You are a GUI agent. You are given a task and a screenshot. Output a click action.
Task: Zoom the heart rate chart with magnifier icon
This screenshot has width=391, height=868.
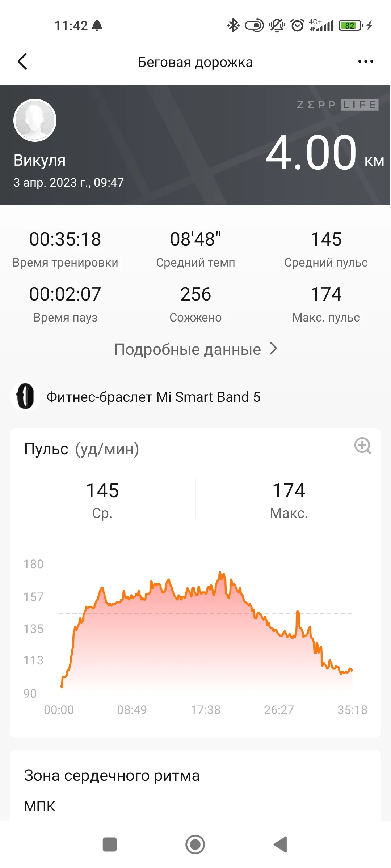click(362, 446)
